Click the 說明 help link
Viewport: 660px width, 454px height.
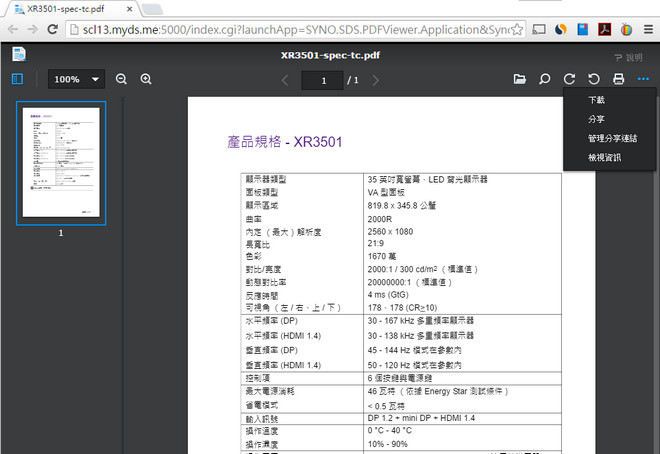[x=628, y=58]
